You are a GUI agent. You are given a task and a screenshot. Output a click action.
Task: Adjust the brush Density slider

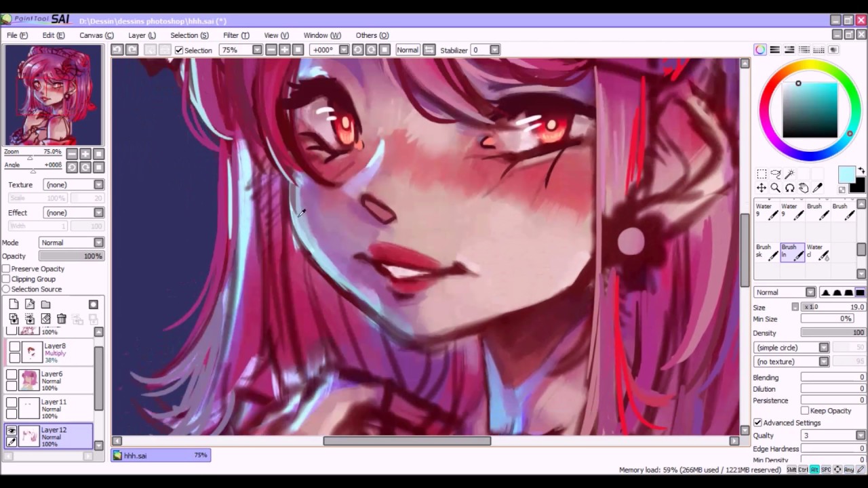(833, 333)
